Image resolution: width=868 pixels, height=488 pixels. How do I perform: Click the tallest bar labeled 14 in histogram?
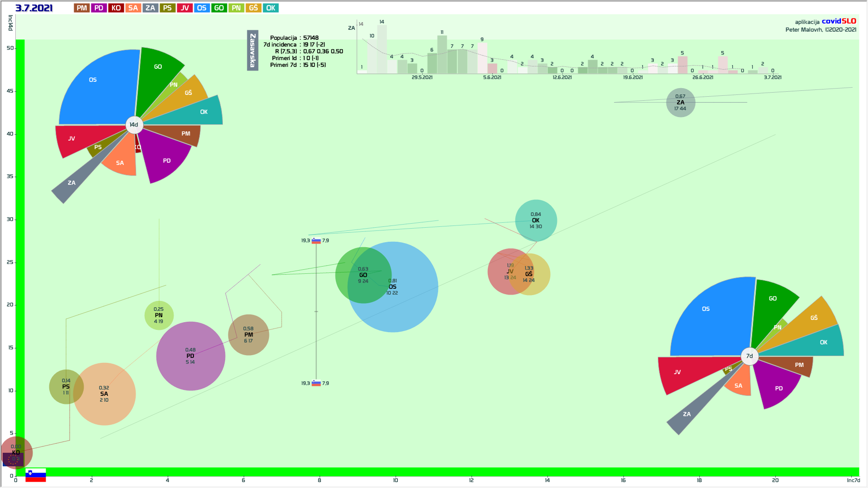point(382,49)
